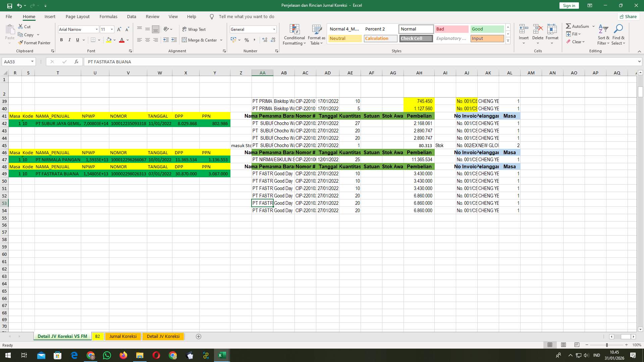Click the Percent Style icon
644x362 pixels.
click(x=247, y=40)
